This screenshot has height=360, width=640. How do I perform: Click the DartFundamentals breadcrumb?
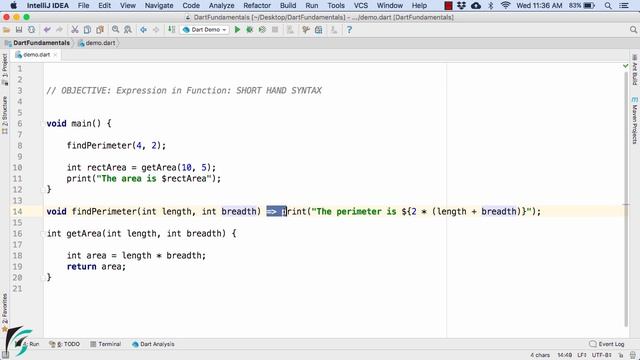click(x=38, y=43)
